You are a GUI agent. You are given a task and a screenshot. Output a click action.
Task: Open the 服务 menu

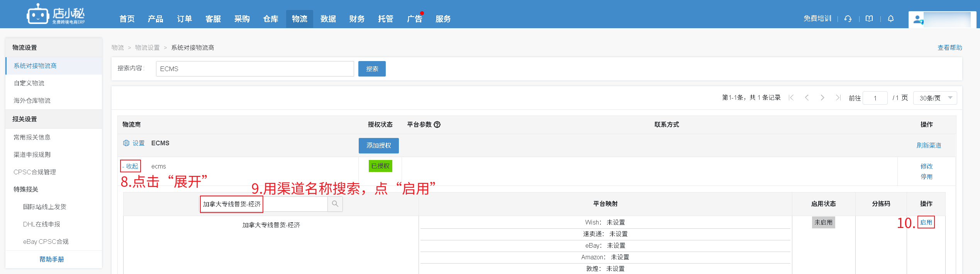coord(443,19)
